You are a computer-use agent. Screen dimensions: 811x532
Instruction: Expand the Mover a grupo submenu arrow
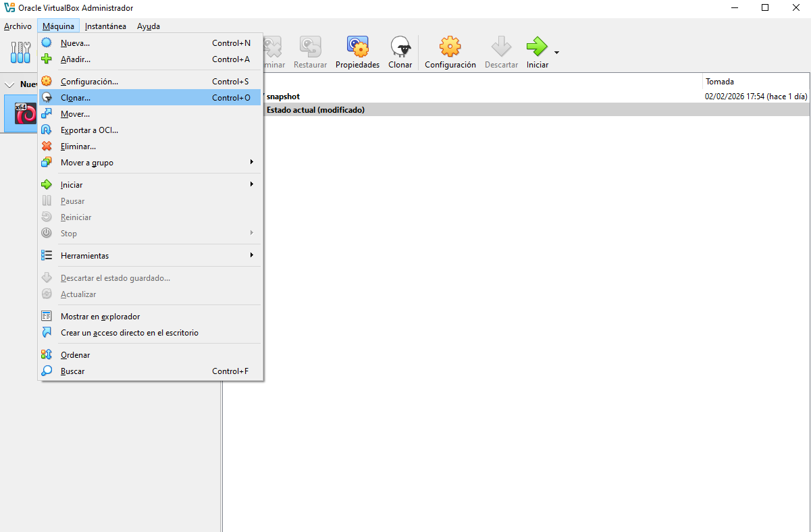point(251,162)
